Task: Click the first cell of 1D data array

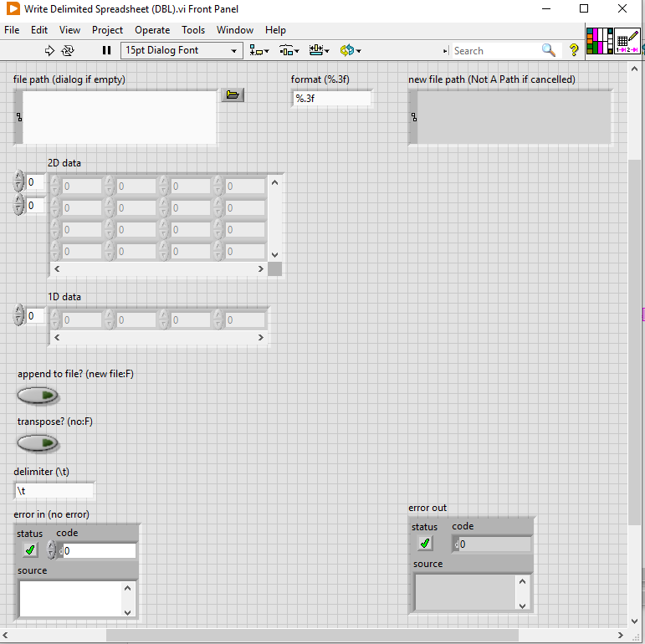Action: point(81,320)
